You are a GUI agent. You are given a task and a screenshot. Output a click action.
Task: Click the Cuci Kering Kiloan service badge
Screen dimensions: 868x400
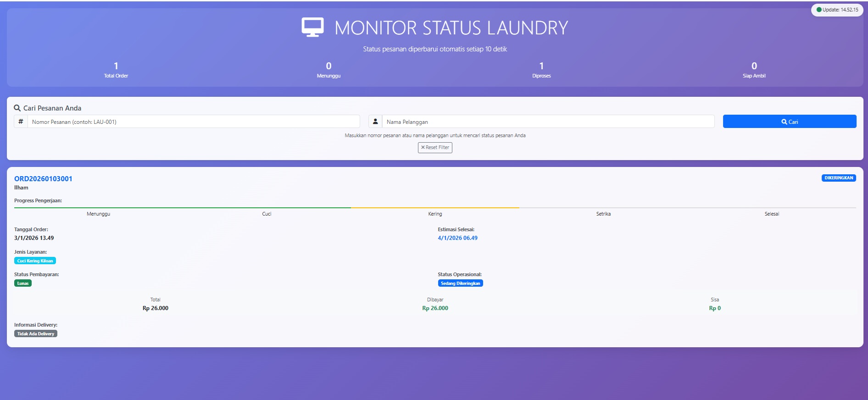[35, 261]
